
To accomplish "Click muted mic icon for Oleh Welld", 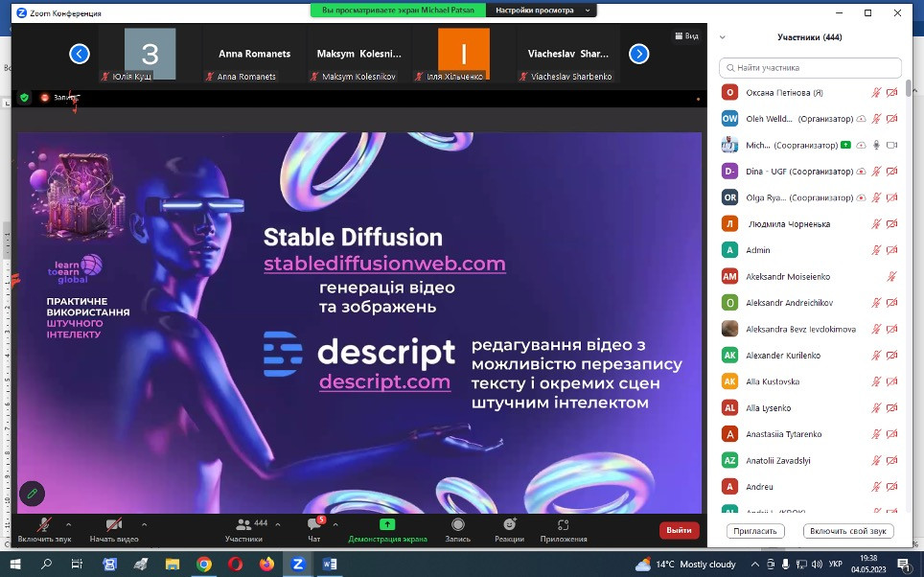I will [876, 119].
